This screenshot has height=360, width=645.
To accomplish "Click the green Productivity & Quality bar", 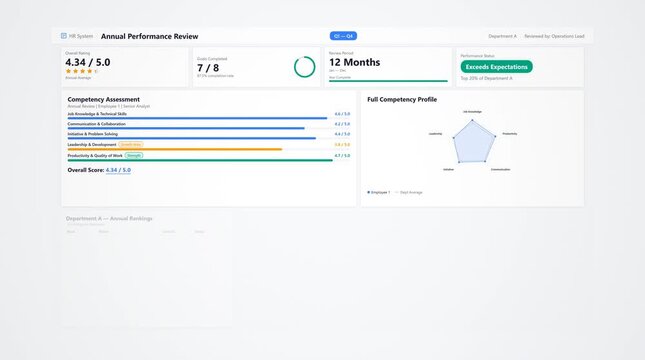I will coord(200,160).
